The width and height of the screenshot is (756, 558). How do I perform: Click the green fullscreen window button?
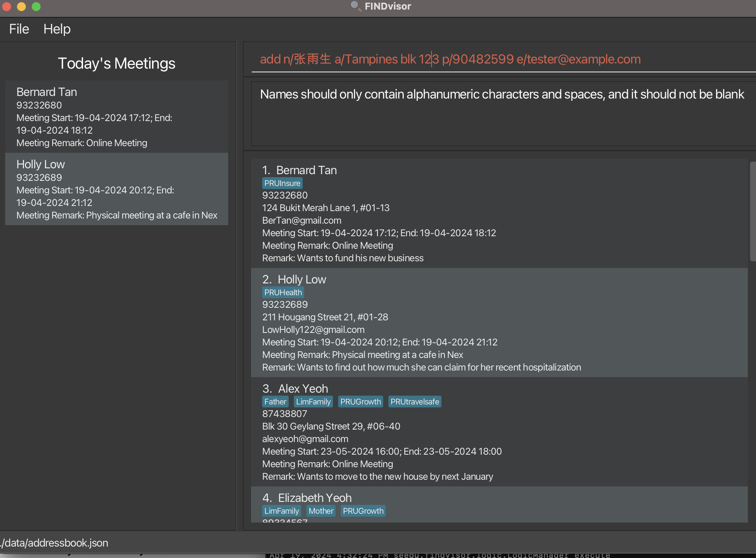pyautogui.click(x=36, y=6)
